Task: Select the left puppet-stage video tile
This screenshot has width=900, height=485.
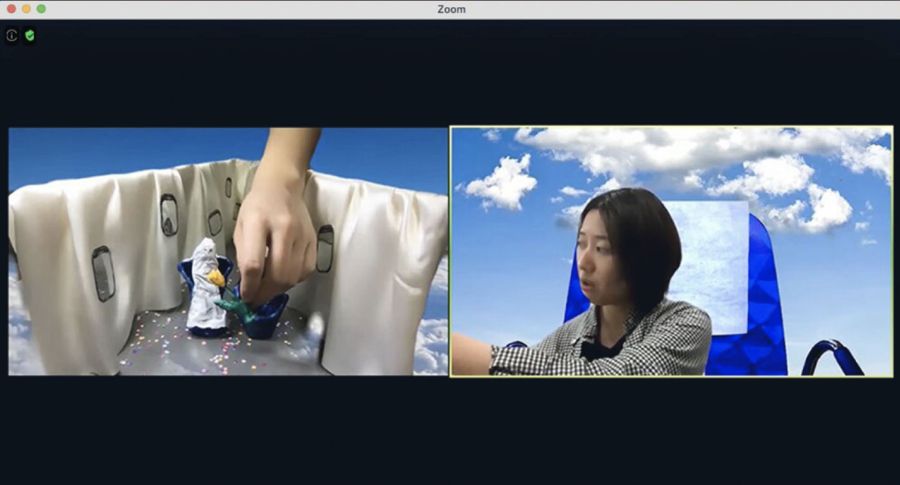Action: (x=228, y=251)
